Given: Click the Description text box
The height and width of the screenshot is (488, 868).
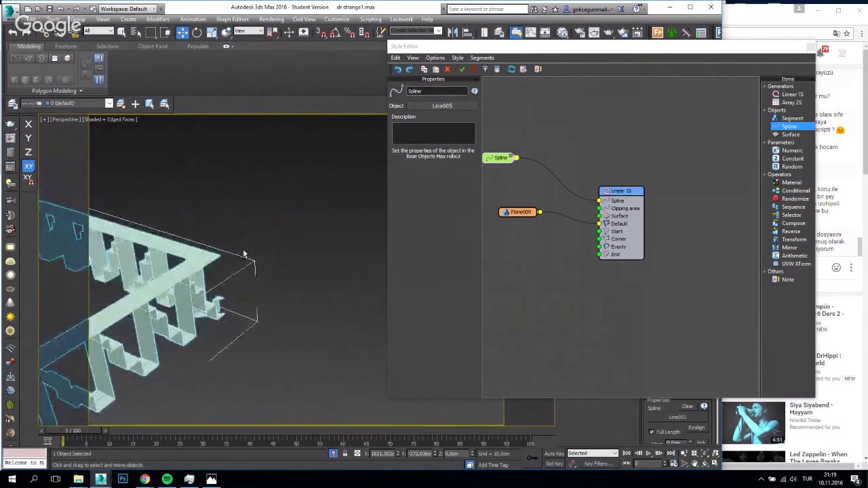Looking at the screenshot, I should click(433, 132).
